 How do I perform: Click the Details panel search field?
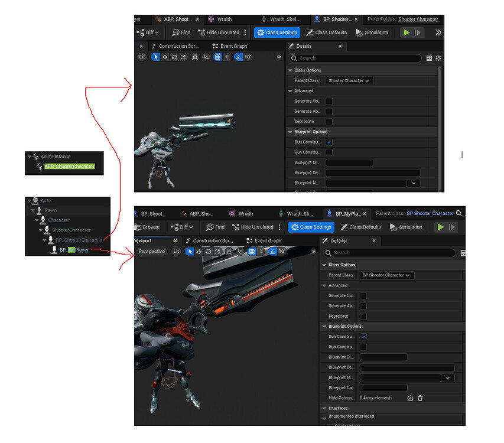pos(355,58)
